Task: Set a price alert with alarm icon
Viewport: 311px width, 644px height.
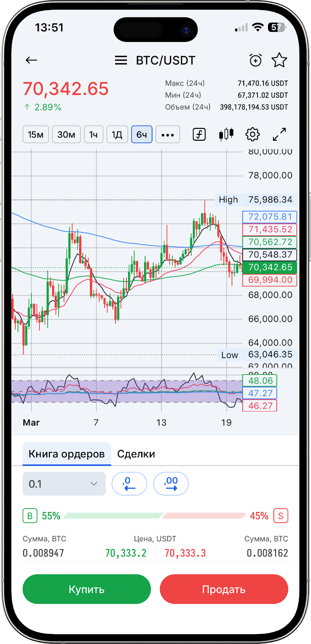Action: 255,60
